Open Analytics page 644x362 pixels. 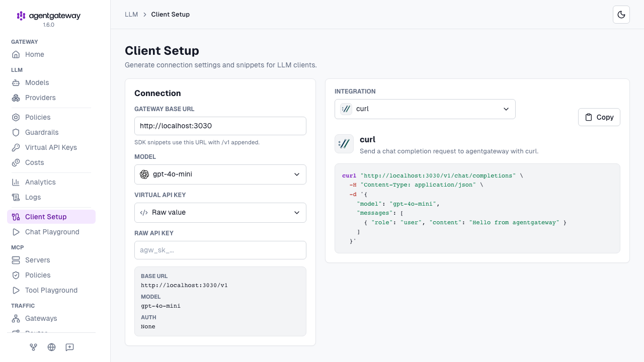51,182
